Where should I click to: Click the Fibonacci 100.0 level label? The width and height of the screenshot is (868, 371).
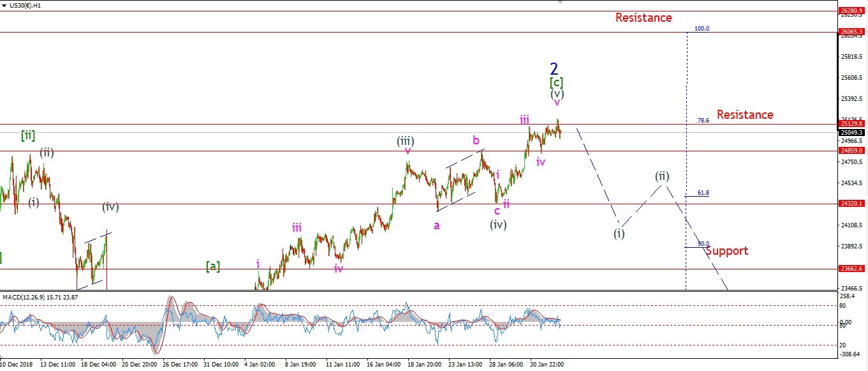(x=702, y=29)
